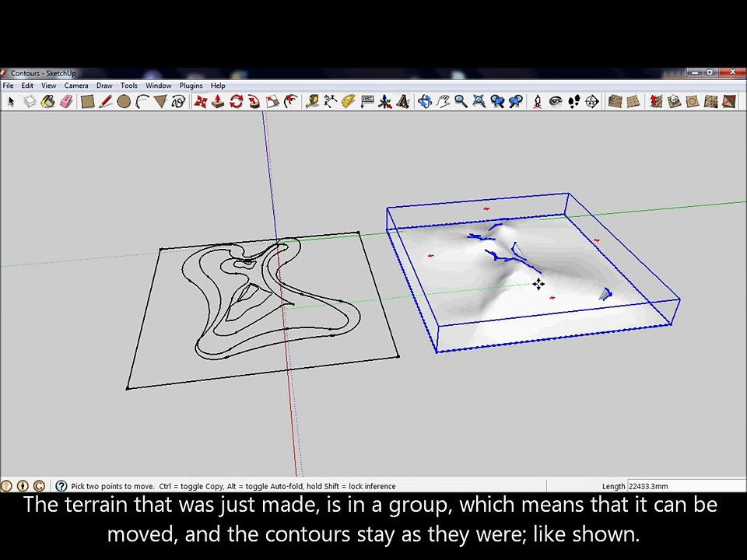Activate Sandbox From Contours tool
This screenshot has height=560, width=747.
coord(615,101)
